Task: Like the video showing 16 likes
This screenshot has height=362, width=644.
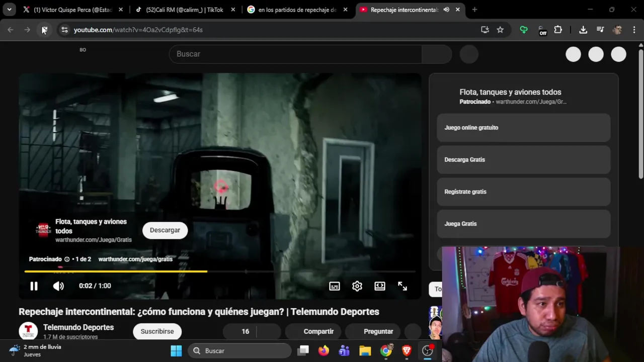Action: click(239, 331)
